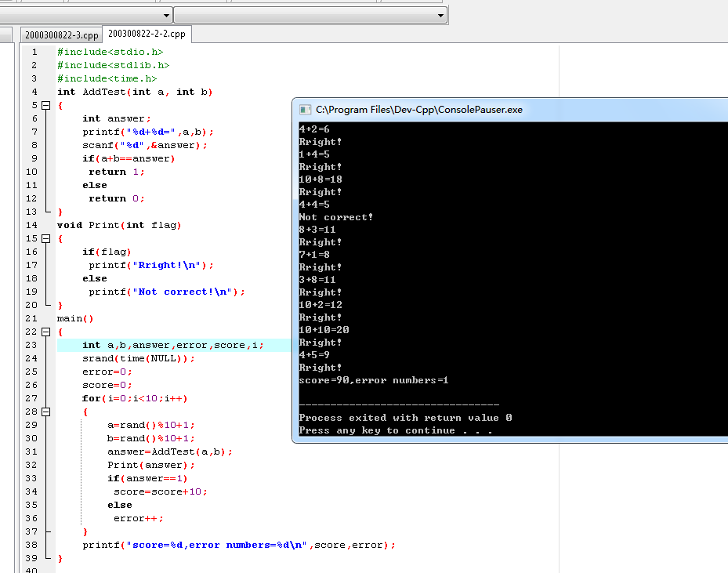Click line number 38 in the gutter
The width and height of the screenshot is (728, 573).
[31, 545]
